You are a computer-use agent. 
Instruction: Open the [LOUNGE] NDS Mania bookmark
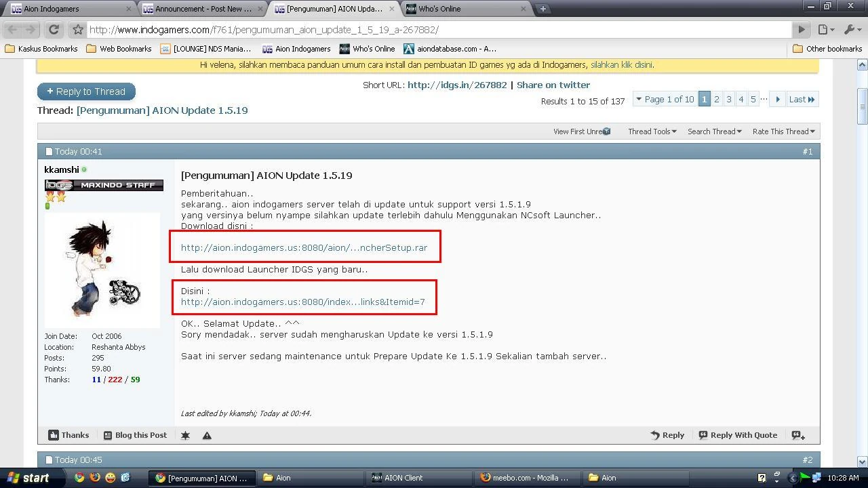pos(205,49)
